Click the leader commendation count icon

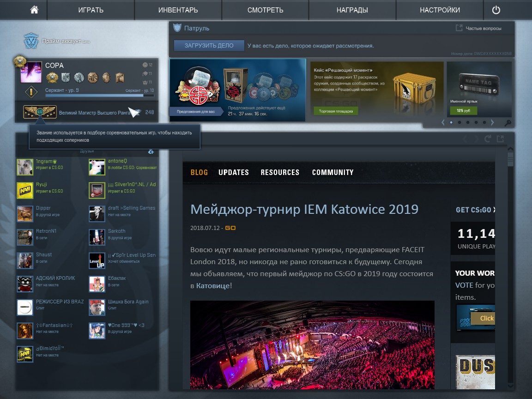(145, 82)
